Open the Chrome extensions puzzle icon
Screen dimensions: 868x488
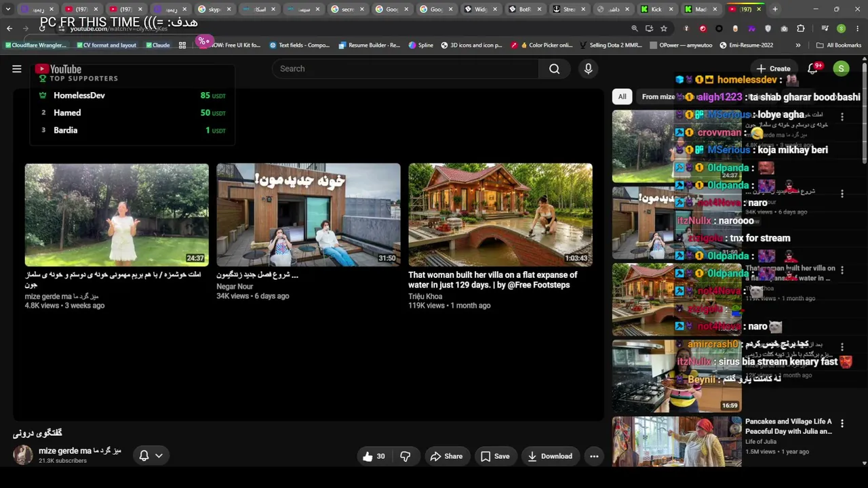coord(801,28)
